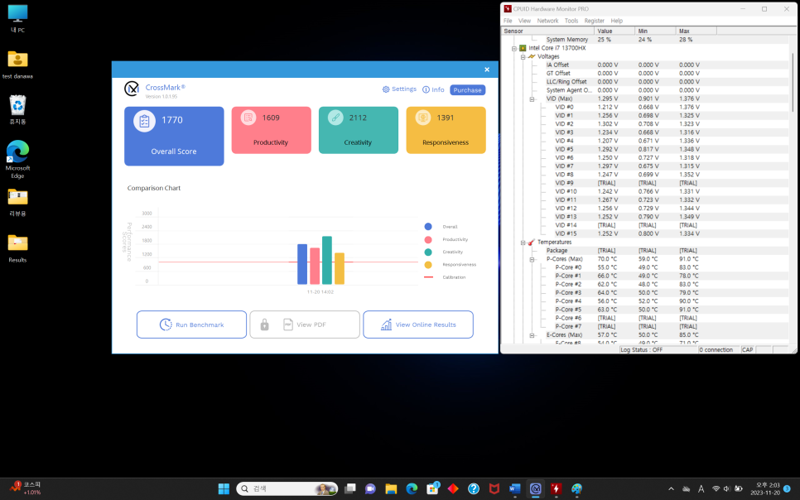The height and width of the screenshot is (500, 800).
Task: Collapse the Intel Core i7 13700HX node
Action: point(514,48)
